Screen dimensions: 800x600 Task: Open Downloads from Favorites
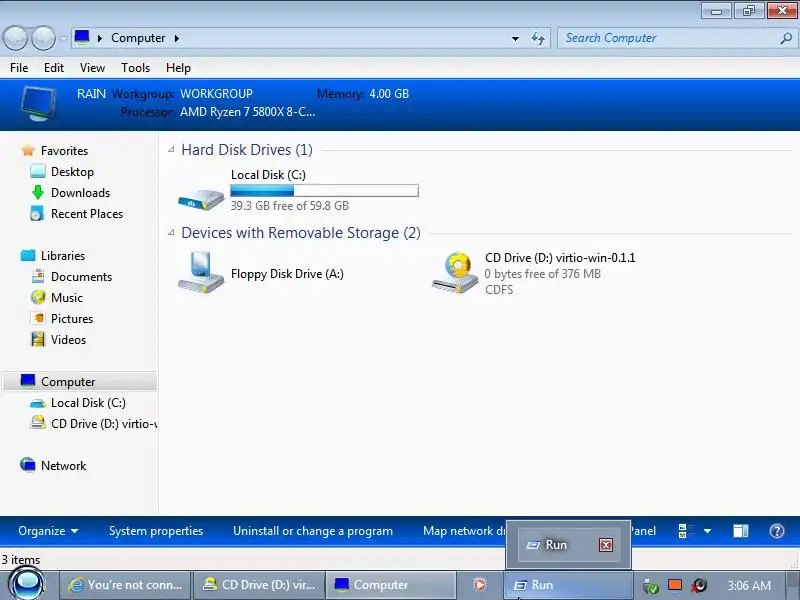coord(80,193)
